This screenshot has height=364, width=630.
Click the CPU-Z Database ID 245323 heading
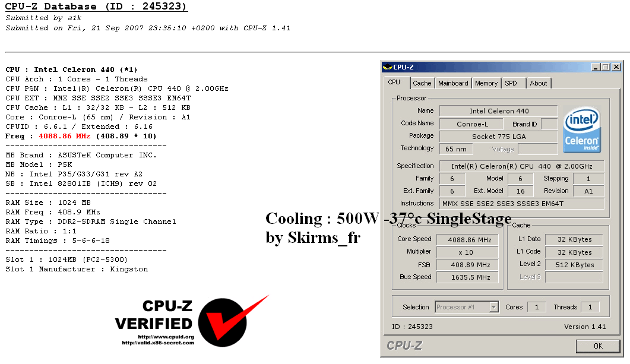(96, 7)
